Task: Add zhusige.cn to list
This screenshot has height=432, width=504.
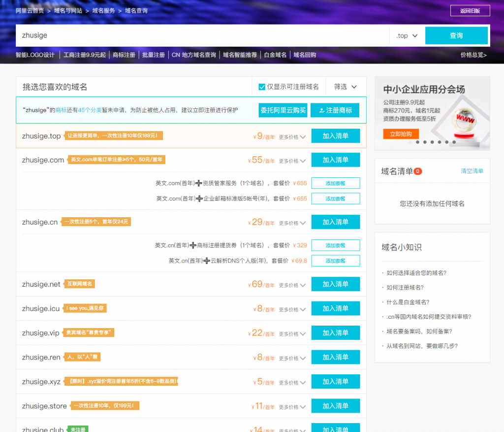Action: tap(336, 222)
